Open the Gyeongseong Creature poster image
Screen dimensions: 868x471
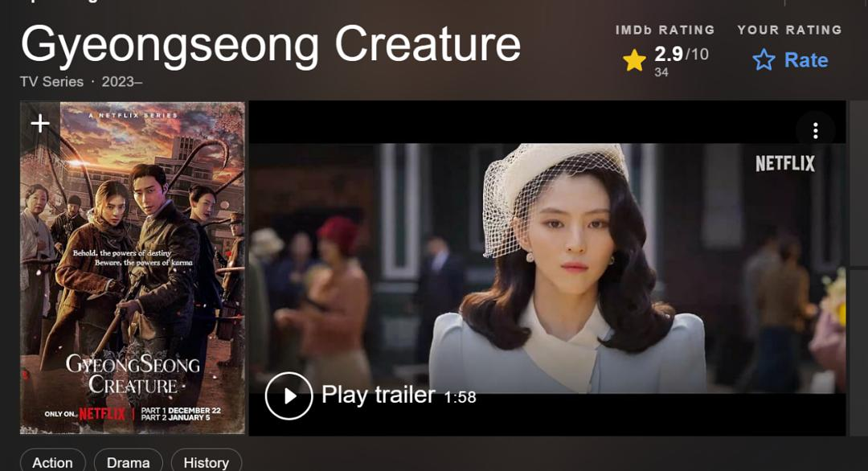[x=133, y=268]
